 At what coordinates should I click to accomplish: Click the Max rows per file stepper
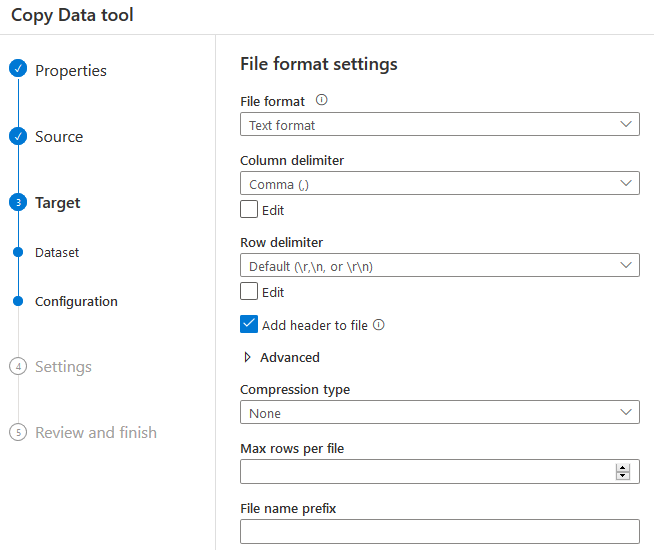pyautogui.click(x=623, y=472)
